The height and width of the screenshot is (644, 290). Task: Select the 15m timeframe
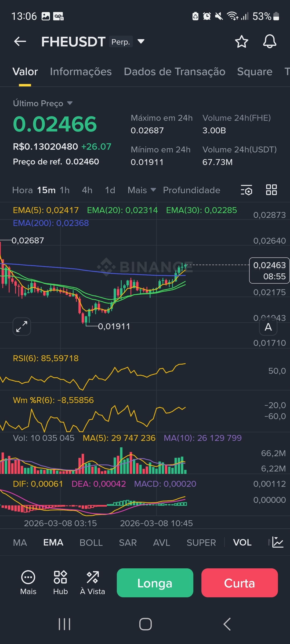tap(46, 190)
